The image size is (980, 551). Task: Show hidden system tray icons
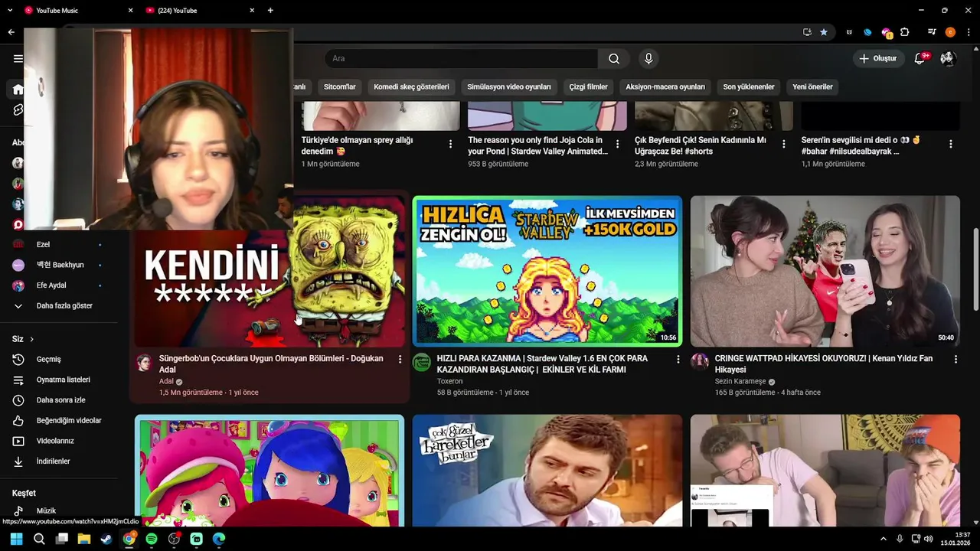pos(883,539)
